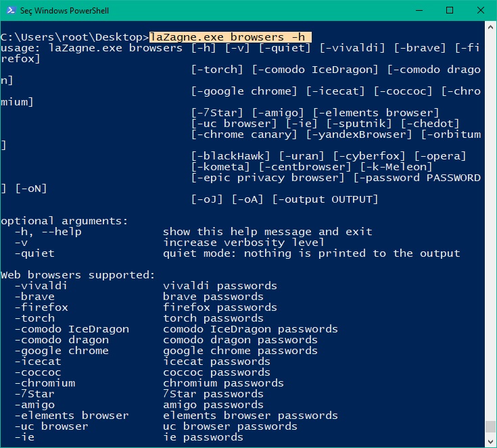Click the '[-output OUTPUT]' usage text
Image resolution: width=497 pixels, height=448 pixels.
tap(325, 199)
